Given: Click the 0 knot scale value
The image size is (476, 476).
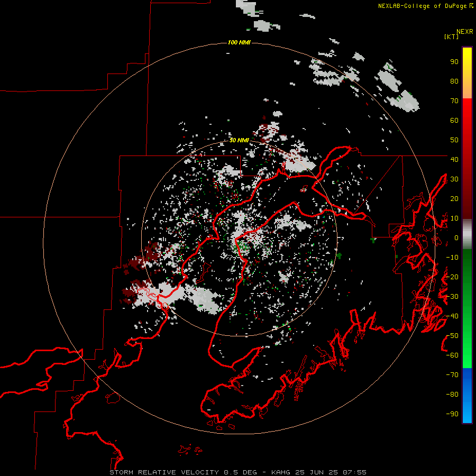Looking at the screenshot, I should pyautogui.click(x=456, y=237).
